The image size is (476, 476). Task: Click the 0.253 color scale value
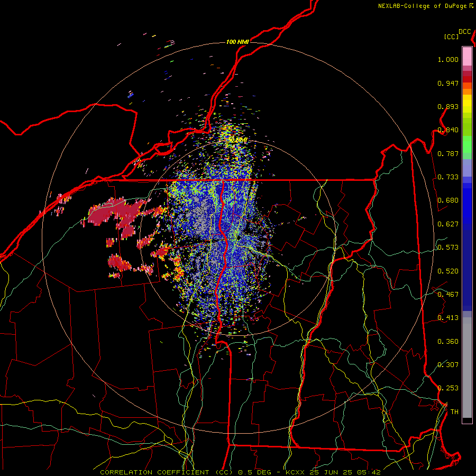(x=448, y=388)
